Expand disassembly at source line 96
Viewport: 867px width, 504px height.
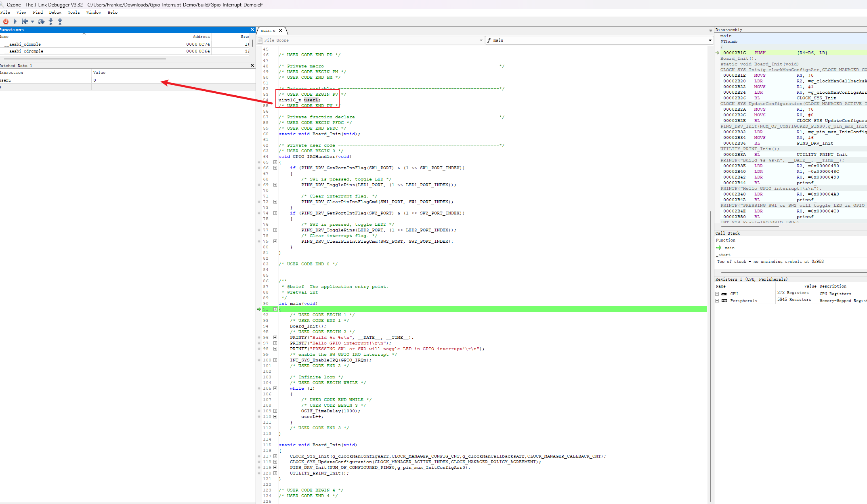275,338
